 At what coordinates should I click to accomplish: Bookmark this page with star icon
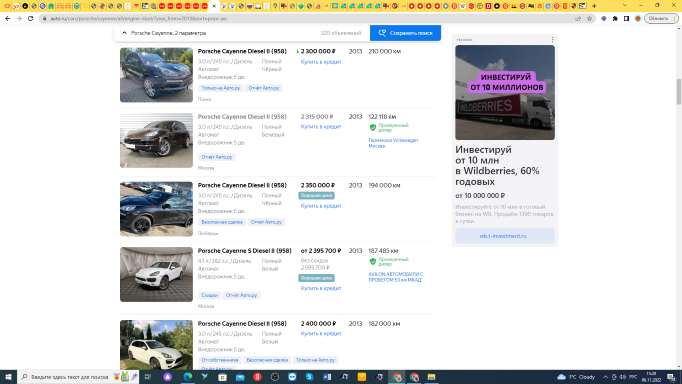coord(590,19)
